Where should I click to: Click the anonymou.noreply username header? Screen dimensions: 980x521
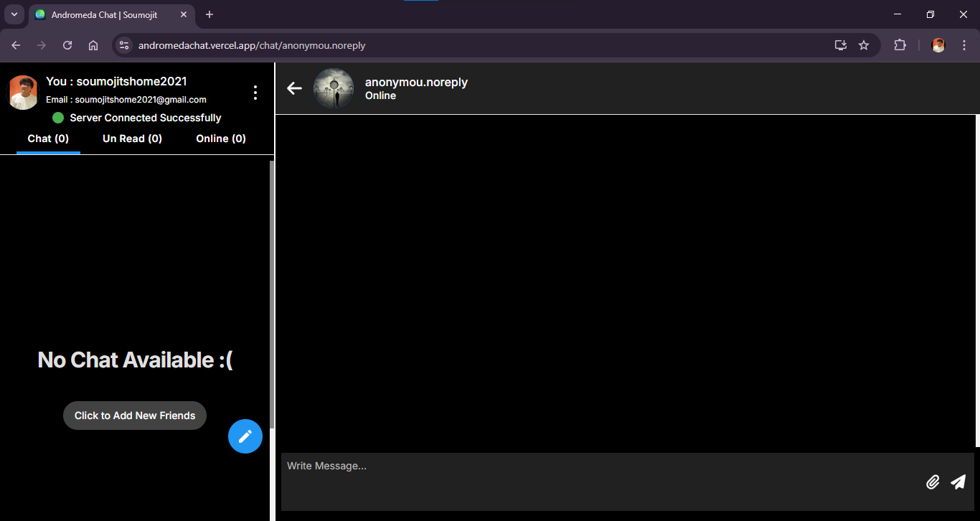click(x=416, y=82)
